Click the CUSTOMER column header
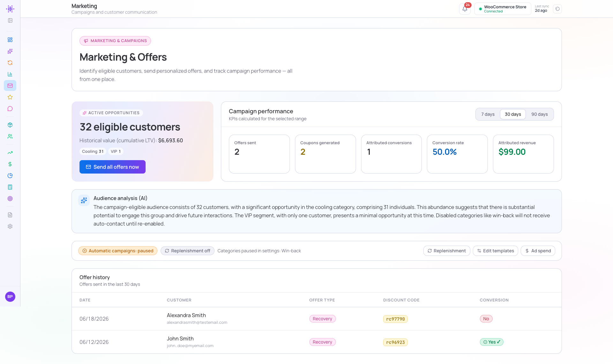Viewport: 613px width, 364px height. point(179,300)
